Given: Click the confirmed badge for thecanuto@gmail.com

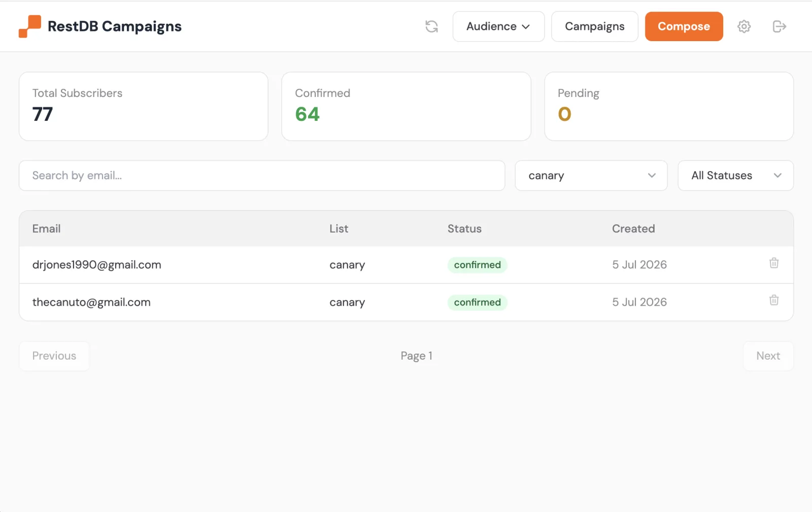Looking at the screenshot, I should pyautogui.click(x=478, y=302).
